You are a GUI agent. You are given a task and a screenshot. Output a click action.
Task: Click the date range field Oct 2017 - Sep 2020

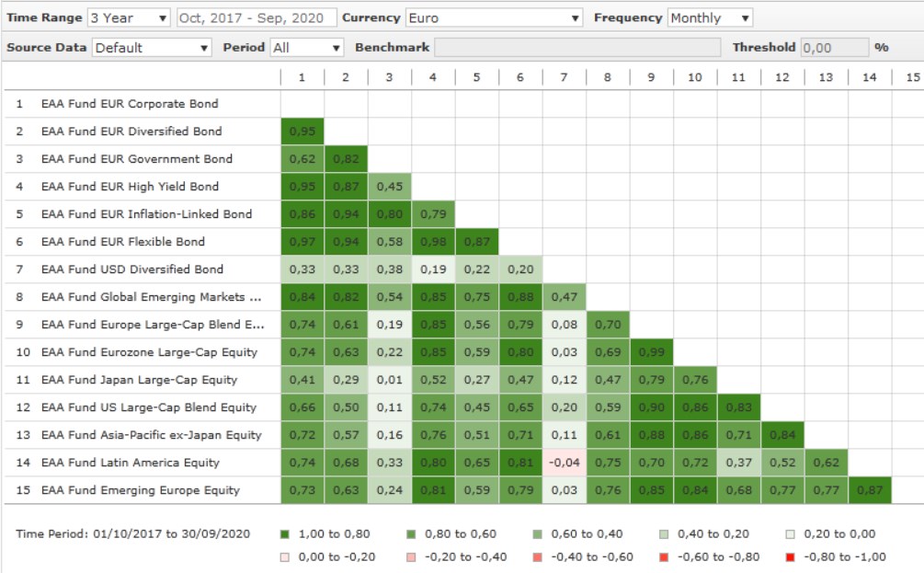click(x=254, y=17)
